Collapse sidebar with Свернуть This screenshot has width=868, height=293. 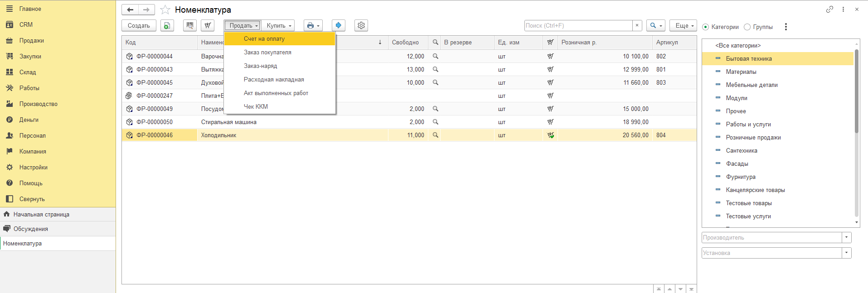point(32,199)
